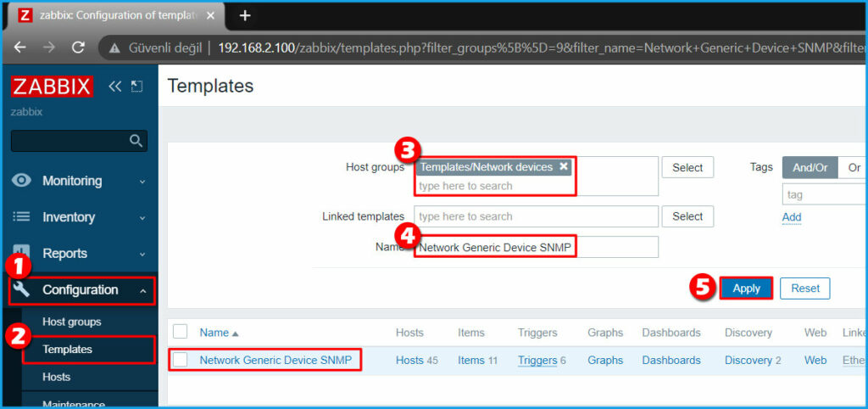This screenshot has width=868, height=409.
Task: Click the not-secure warning icon
Action: [114, 48]
